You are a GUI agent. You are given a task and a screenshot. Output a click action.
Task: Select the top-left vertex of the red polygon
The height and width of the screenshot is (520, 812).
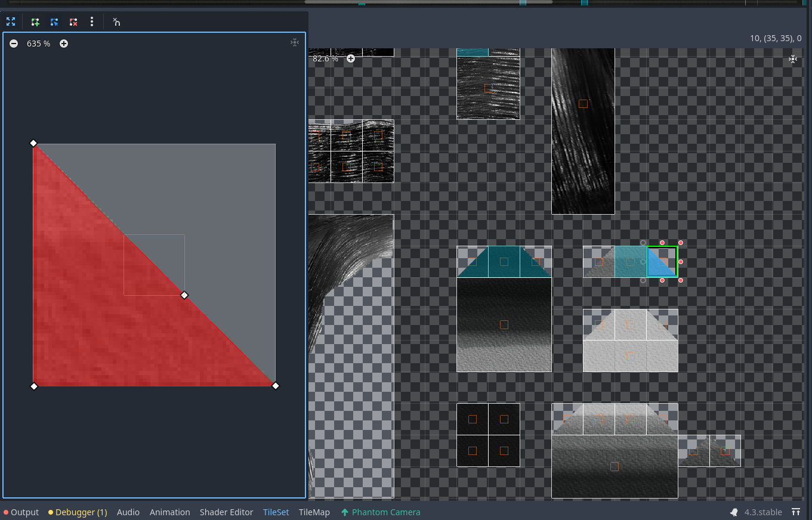click(33, 143)
